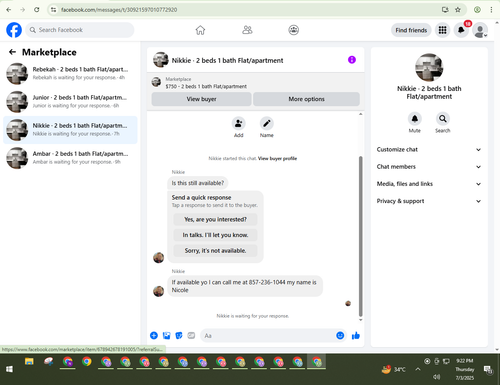Image resolution: width=500 pixels, height=385 pixels.
Task: Bookmark this page with the star icon
Action: [x=458, y=10]
